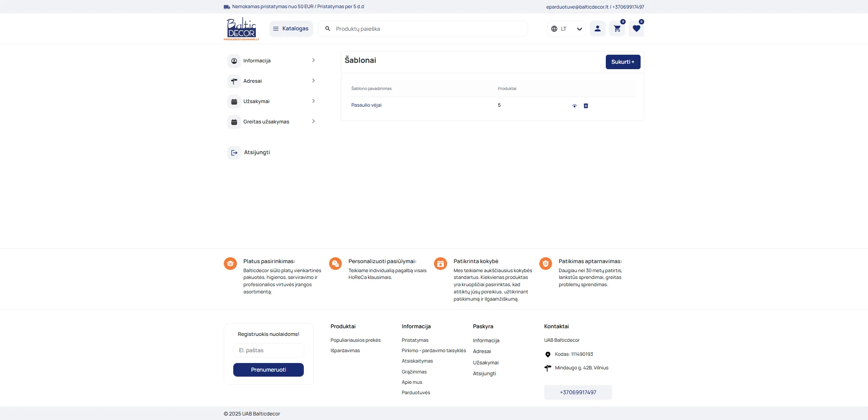Viewport: 868px width, 420px height.
Task: Open the Pasaulio vėjai template link
Action: [366, 105]
